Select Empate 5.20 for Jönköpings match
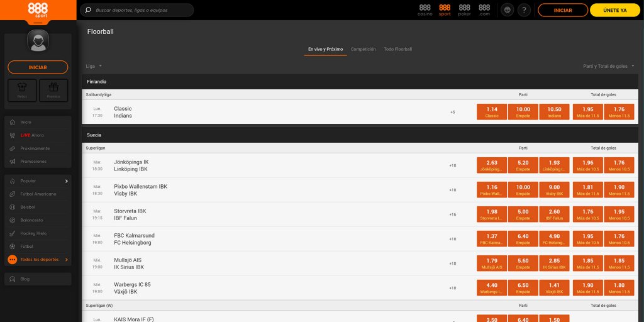The width and height of the screenshot is (644, 322). [x=523, y=165]
